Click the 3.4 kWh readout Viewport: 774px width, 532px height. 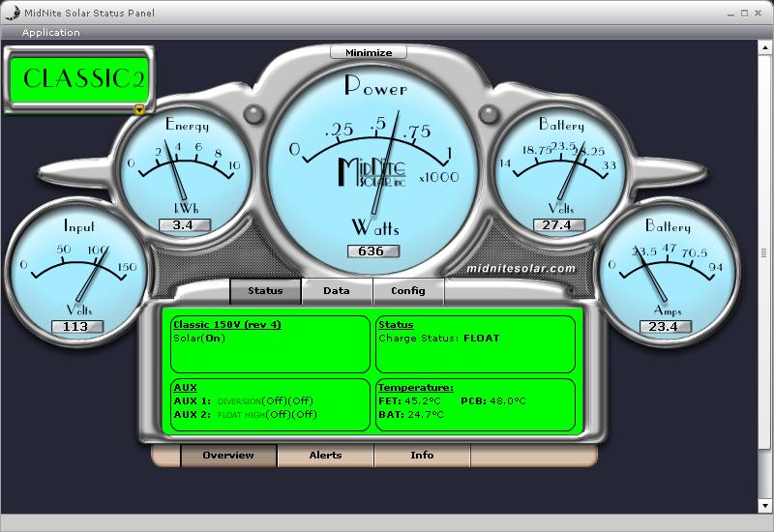[x=185, y=225]
